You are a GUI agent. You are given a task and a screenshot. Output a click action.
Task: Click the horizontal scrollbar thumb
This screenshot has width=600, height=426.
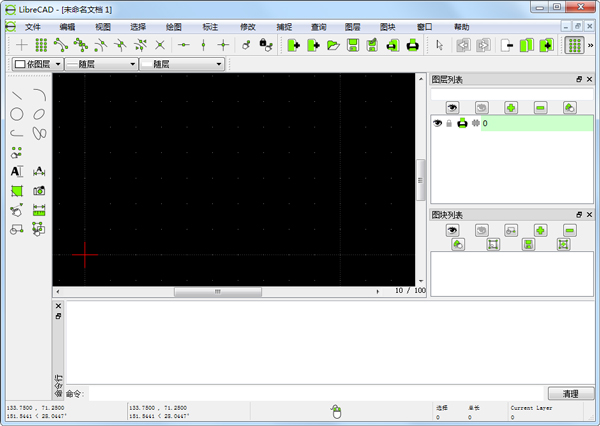coord(218,292)
